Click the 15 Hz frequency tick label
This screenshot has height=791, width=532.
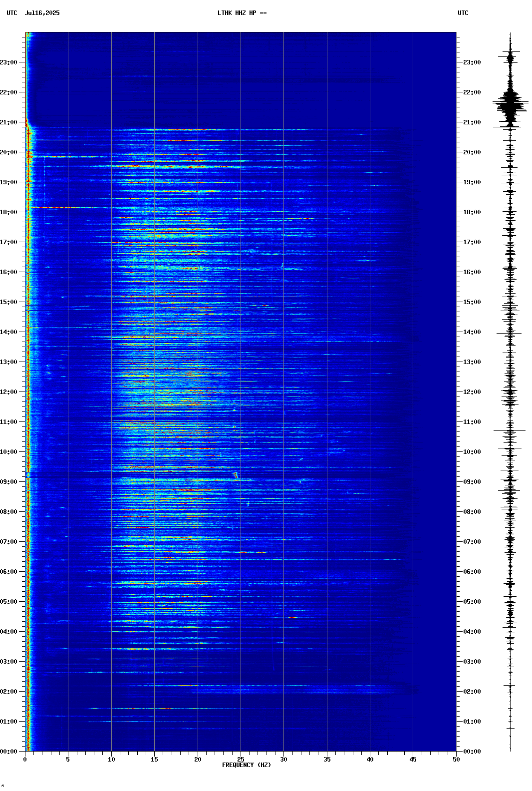pyautogui.click(x=154, y=760)
